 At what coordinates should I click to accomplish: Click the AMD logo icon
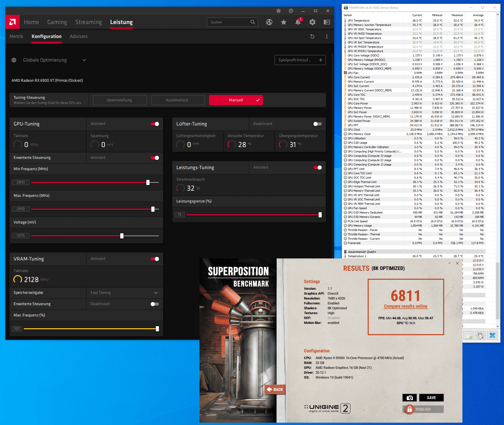click(13, 22)
